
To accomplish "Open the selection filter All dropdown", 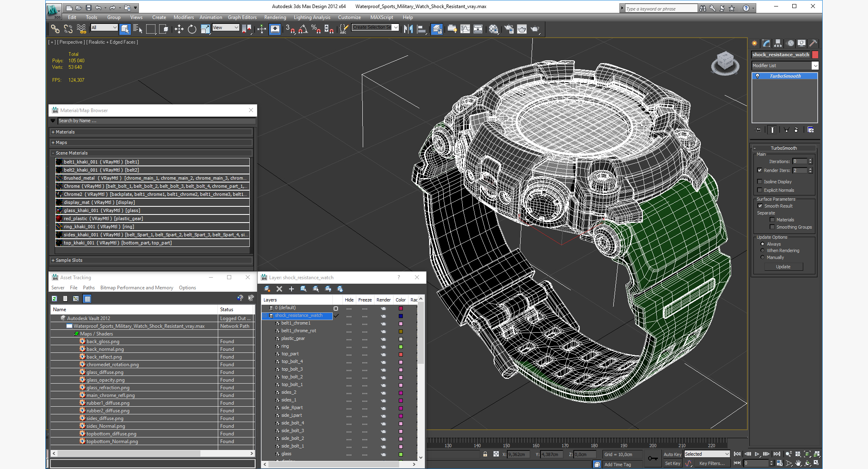I will click(104, 28).
